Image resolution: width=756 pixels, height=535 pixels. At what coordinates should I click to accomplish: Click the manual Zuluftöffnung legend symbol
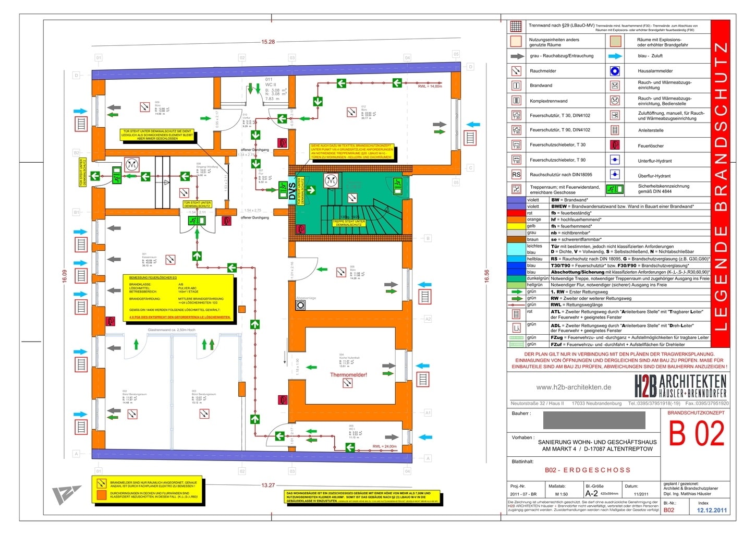tap(615, 115)
